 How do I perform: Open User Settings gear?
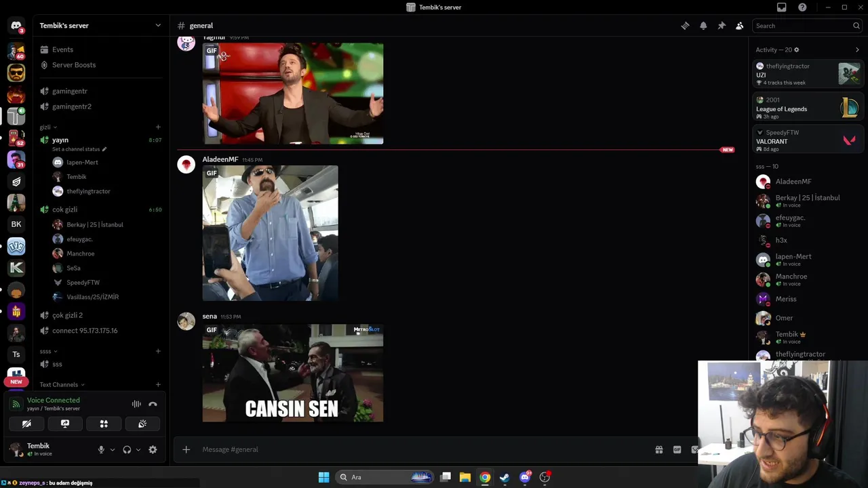point(153,449)
